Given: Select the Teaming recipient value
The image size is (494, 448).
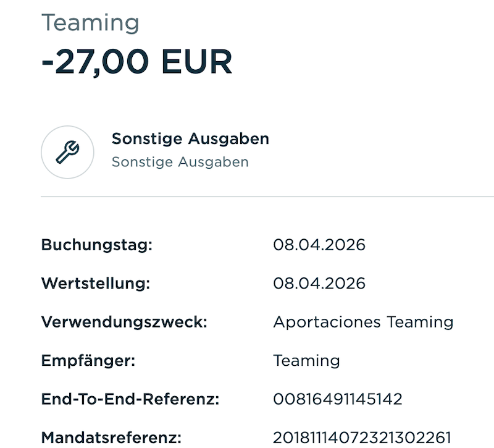Looking at the screenshot, I should coord(306,360).
